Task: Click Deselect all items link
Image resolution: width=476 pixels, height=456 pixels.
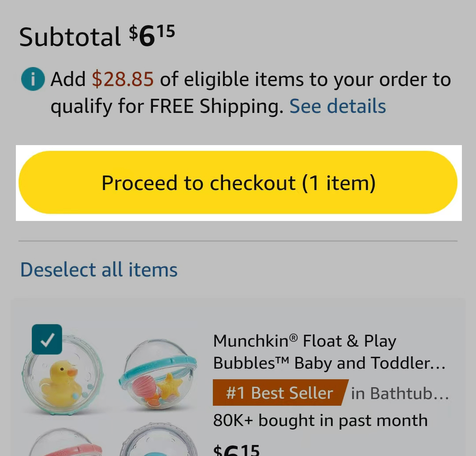Action: 99,269
